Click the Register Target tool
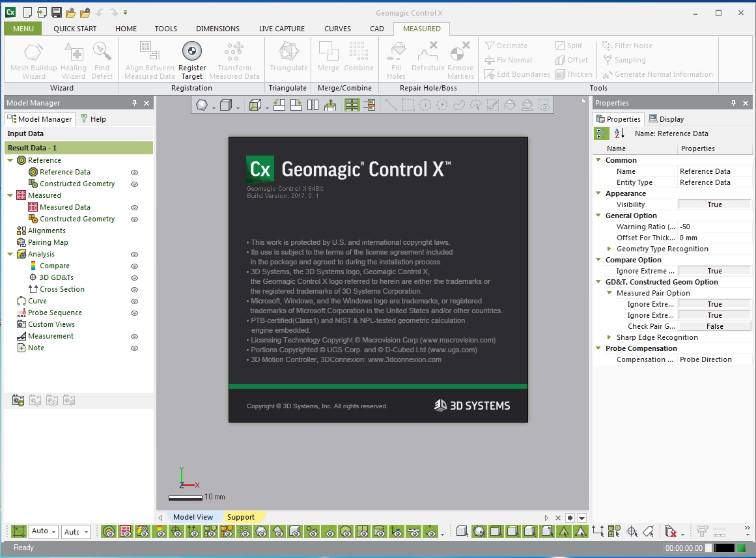 (192, 60)
